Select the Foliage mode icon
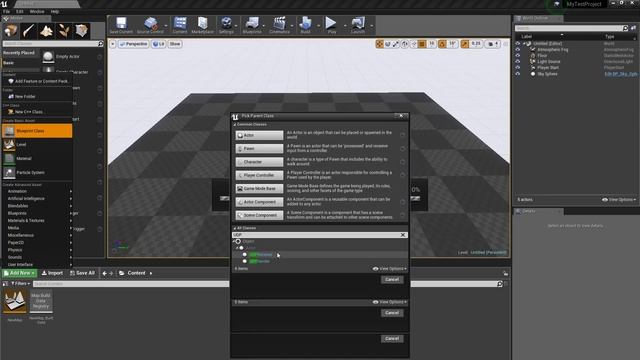The image size is (640, 360). click(64, 31)
